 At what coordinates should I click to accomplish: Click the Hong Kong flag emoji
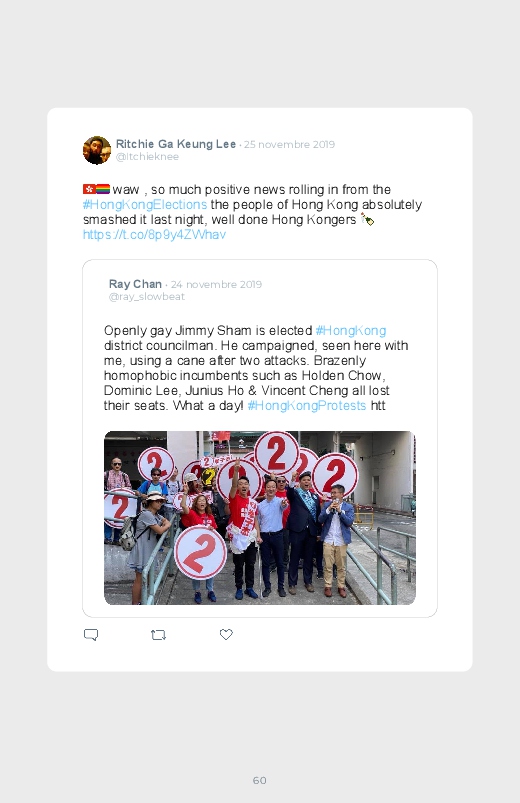coord(89,189)
